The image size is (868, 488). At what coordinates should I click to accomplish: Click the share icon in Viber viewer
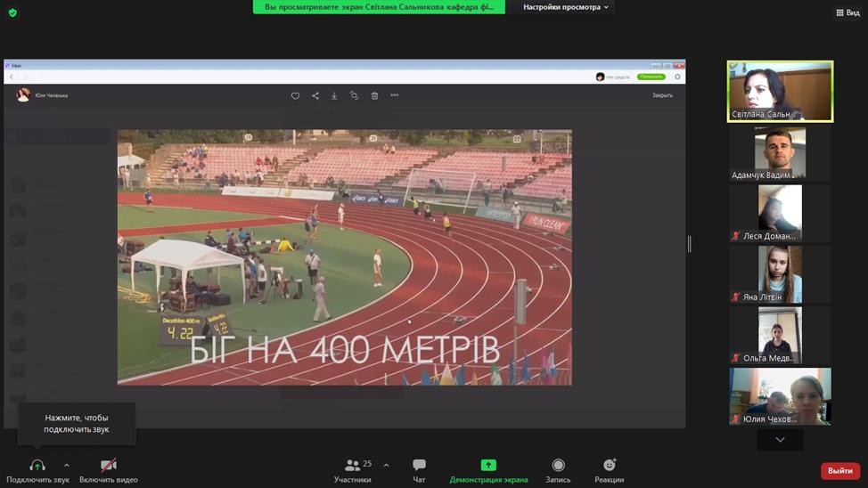tap(315, 95)
